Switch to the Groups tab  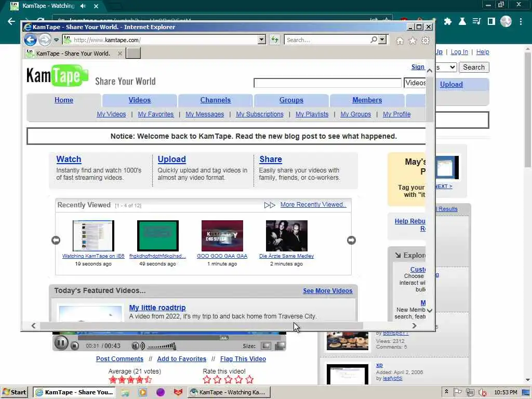tap(291, 100)
